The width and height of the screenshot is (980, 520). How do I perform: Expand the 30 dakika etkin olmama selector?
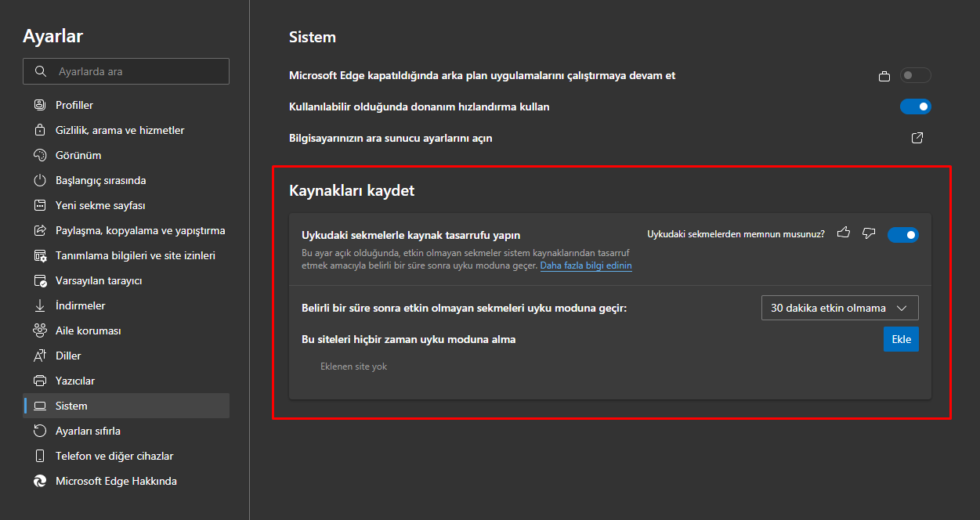pos(839,308)
